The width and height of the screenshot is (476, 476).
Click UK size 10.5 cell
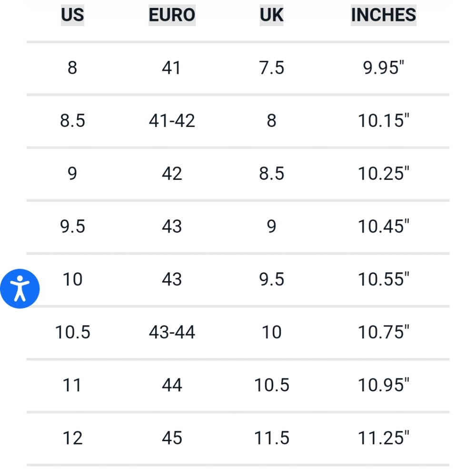pyautogui.click(x=271, y=385)
